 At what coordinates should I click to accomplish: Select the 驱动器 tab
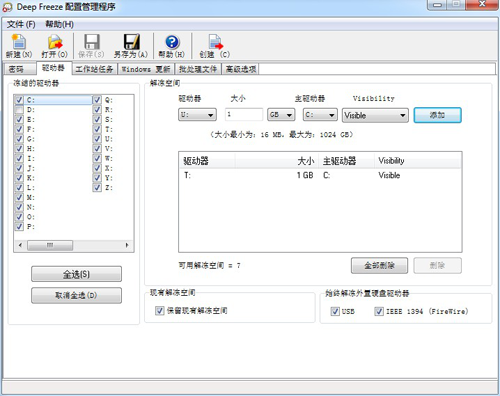53,68
